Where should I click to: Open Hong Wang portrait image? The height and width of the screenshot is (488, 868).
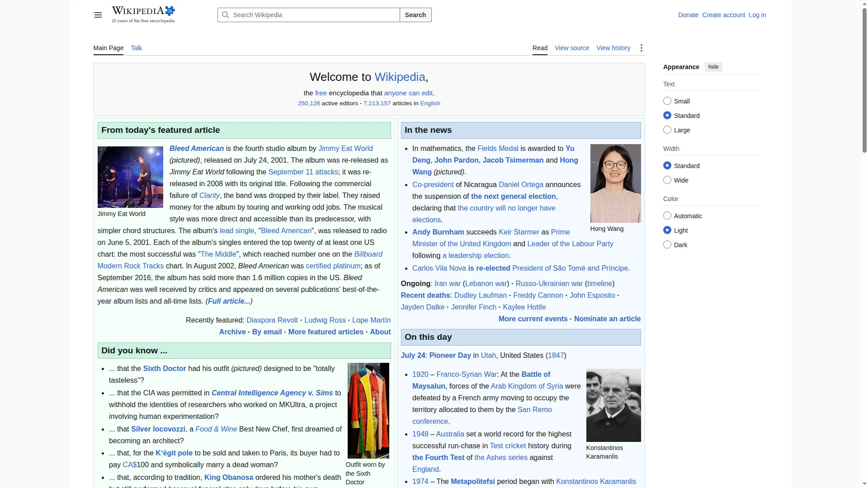(x=615, y=183)
